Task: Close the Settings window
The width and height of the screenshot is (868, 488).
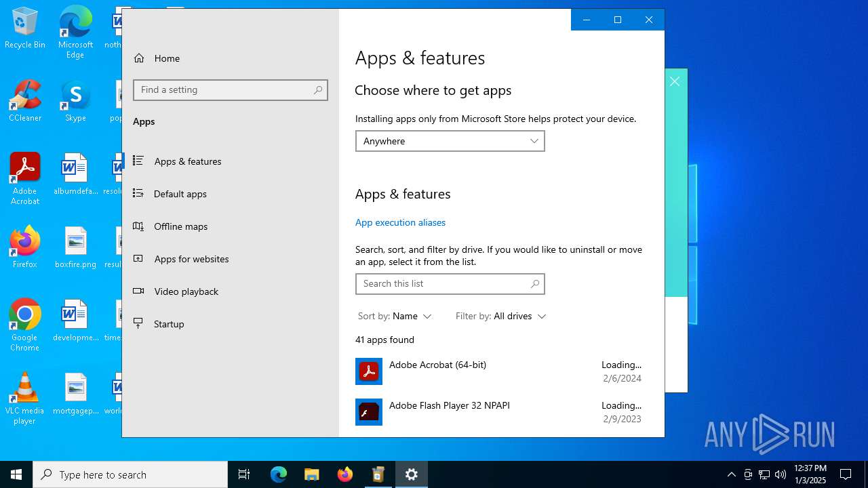Action: (649, 20)
